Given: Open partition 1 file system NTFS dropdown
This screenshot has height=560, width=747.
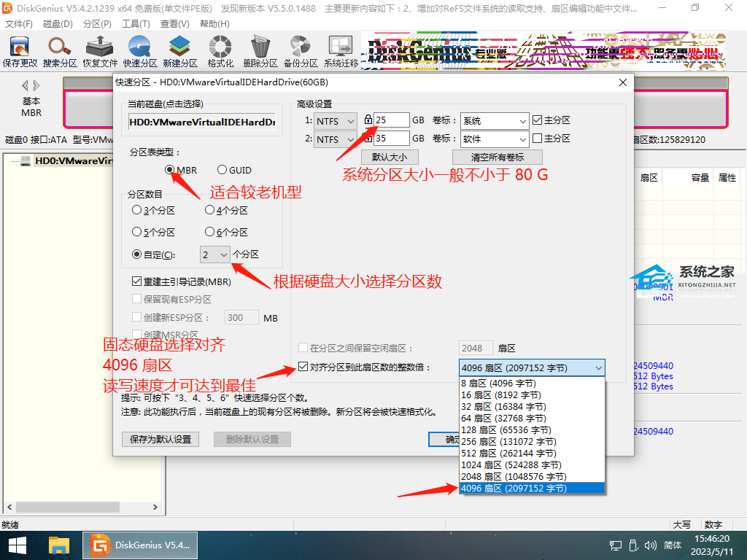Looking at the screenshot, I should 336,122.
